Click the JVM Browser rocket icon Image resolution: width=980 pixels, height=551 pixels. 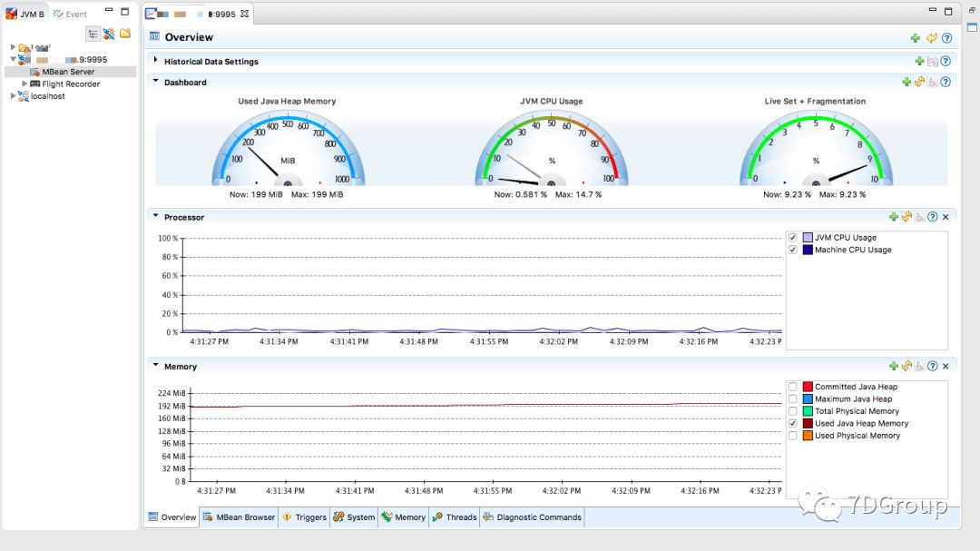point(11,14)
